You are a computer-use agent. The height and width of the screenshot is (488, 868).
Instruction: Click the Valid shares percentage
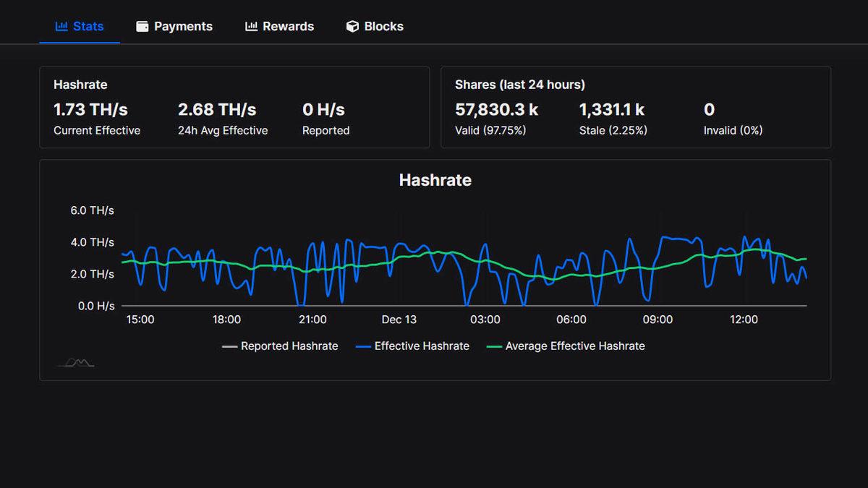pyautogui.click(x=490, y=131)
